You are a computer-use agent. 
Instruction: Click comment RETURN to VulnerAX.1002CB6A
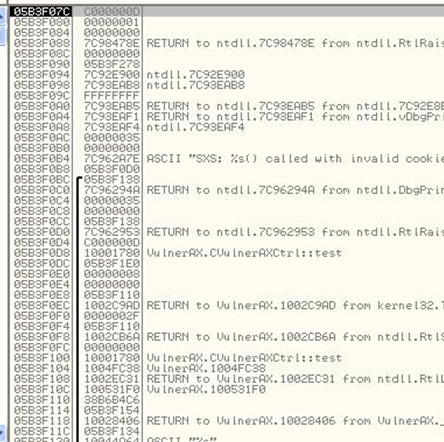(295, 337)
